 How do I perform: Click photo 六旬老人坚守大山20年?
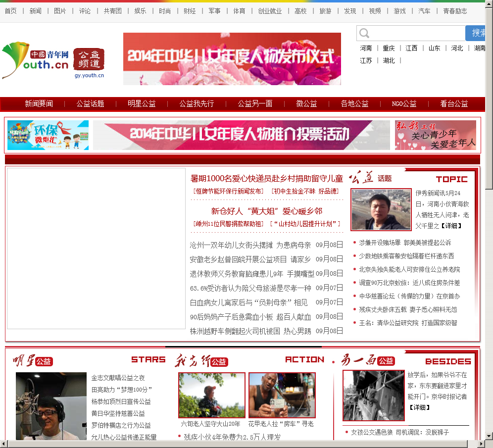click(211, 395)
